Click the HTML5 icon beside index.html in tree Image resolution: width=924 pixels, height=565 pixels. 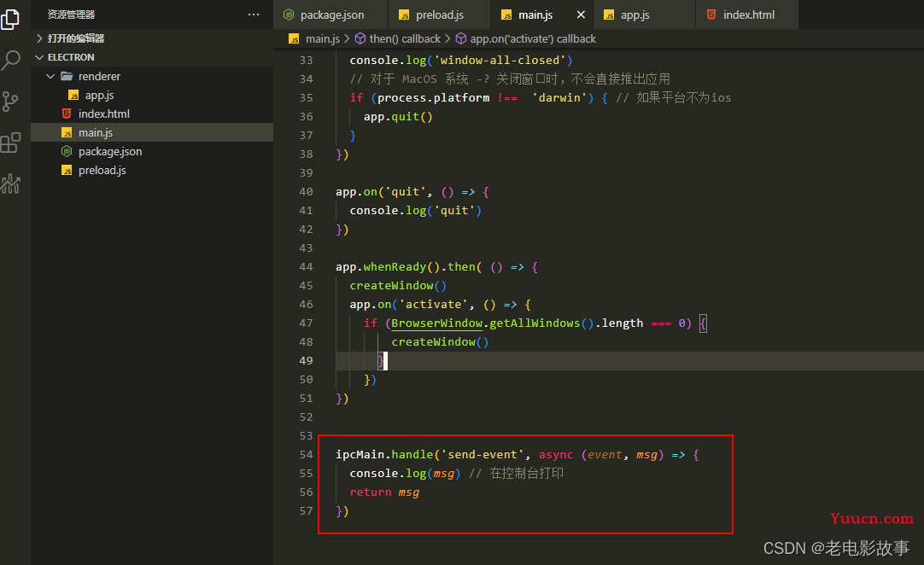(x=67, y=114)
